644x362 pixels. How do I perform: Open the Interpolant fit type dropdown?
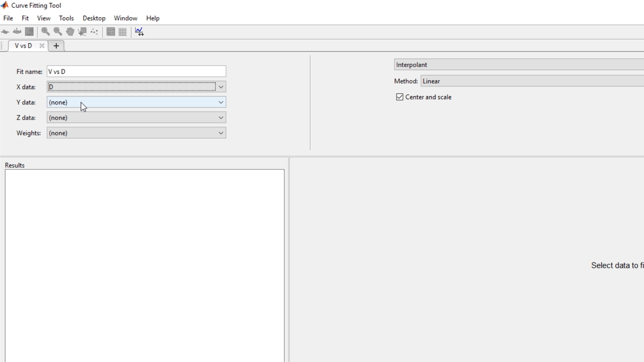(x=518, y=65)
